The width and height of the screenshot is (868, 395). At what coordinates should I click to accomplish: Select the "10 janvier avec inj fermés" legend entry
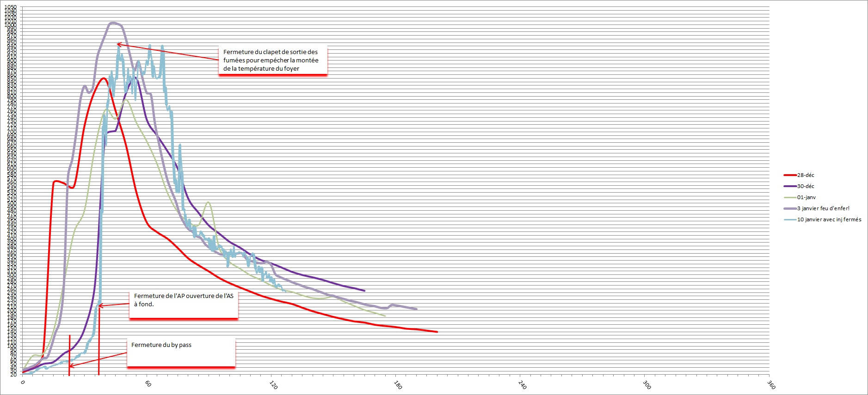coord(823,219)
